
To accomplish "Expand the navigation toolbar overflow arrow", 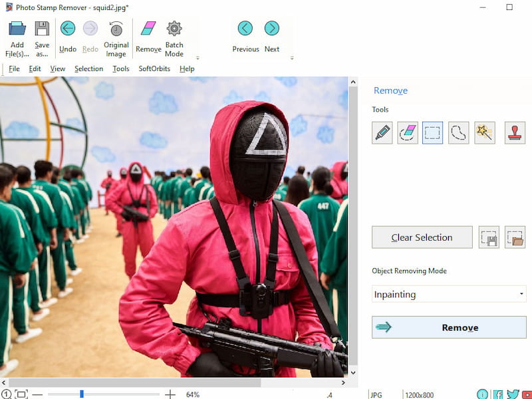I will (x=292, y=58).
